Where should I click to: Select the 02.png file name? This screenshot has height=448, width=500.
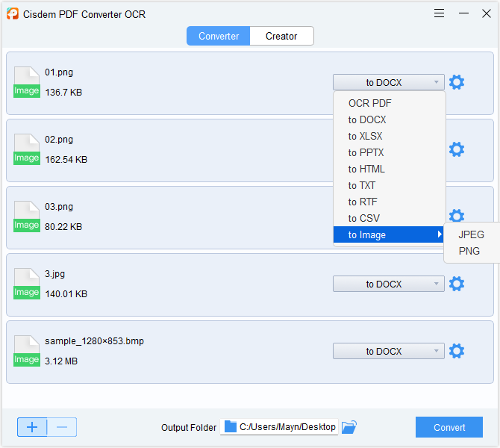[x=59, y=140]
